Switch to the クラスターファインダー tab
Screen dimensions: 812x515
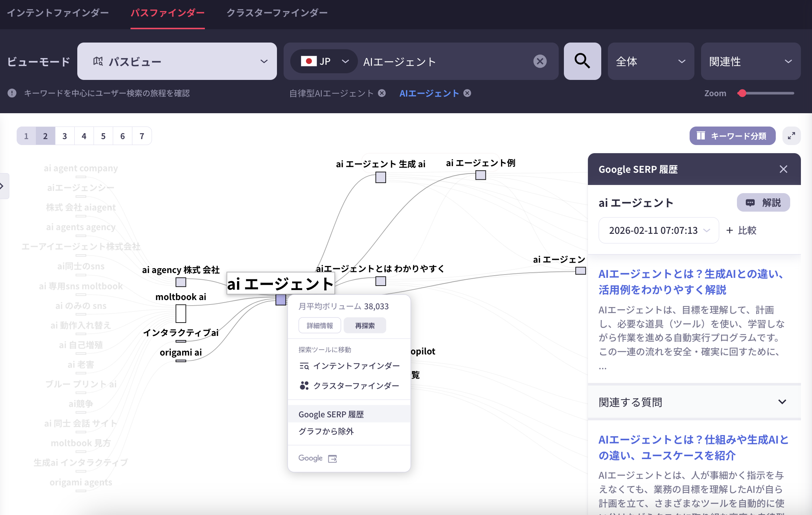coord(277,13)
